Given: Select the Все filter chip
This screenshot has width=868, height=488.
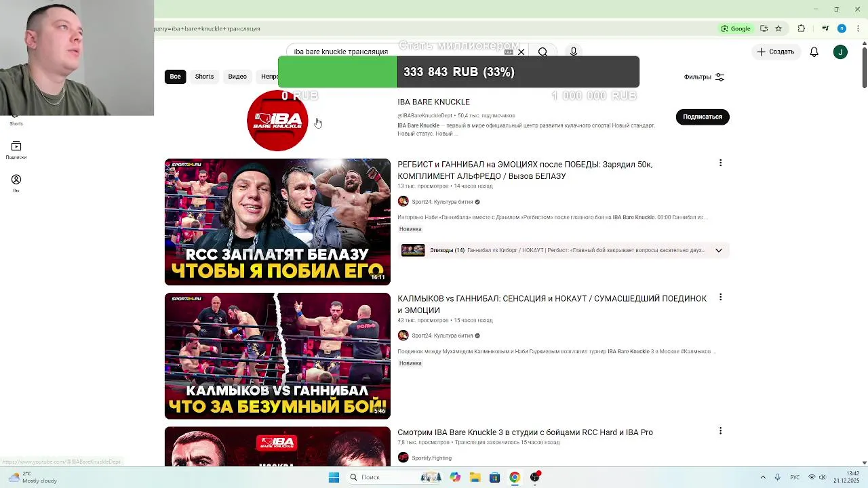Looking at the screenshot, I should pyautogui.click(x=175, y=77).
